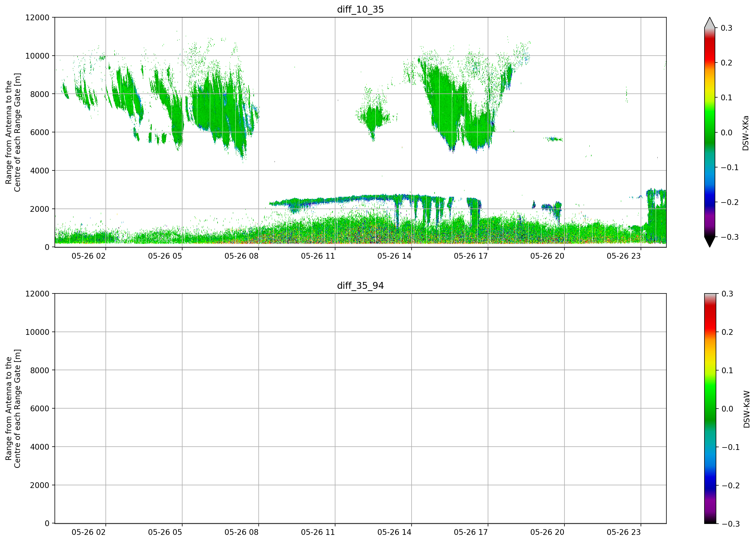Click the 0.2 tick on upper colorbar
Screen dimensions: 756x542
726,63
